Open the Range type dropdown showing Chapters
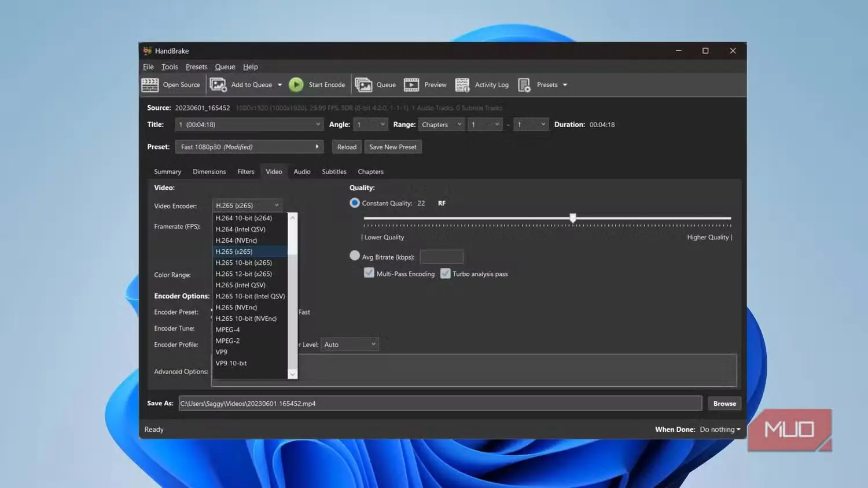 pyautogui.click(x=442, y=124)
